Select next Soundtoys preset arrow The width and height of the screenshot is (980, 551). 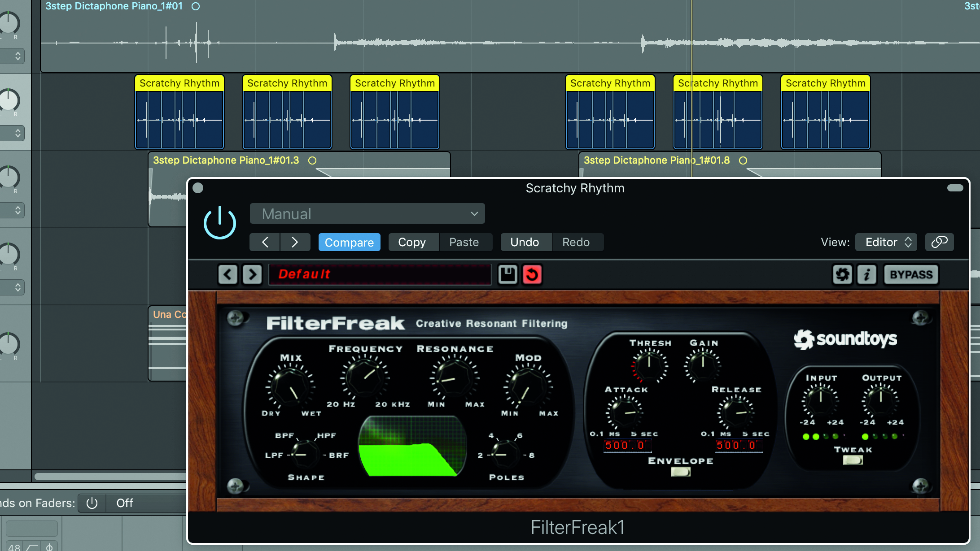point(252,274)
